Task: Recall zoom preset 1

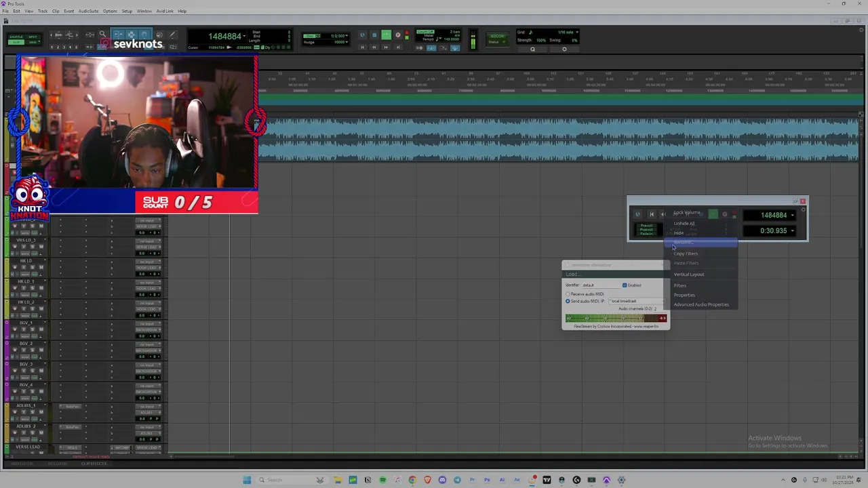Action: click(52, 47)
